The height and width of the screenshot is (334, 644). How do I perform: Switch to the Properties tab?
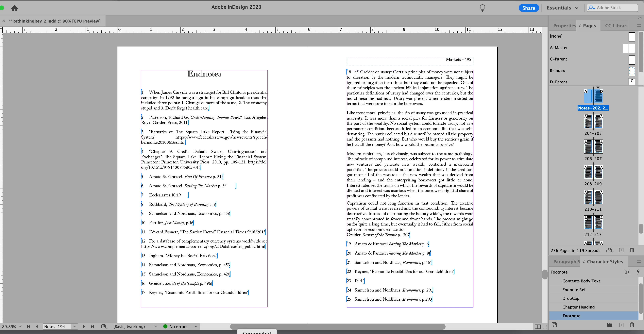[564, 26]
